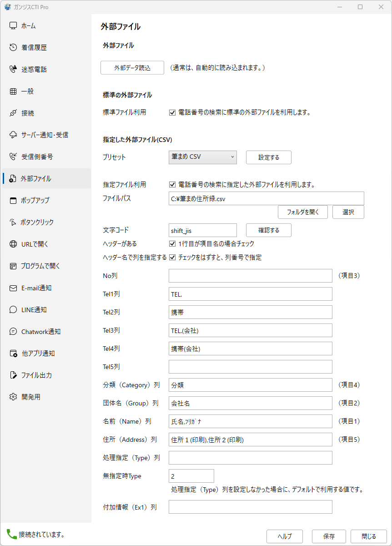392x546 pixels.
Task: Go to the 迷惑電話 page
Action: pyautogui.click(x=45, y=69)
